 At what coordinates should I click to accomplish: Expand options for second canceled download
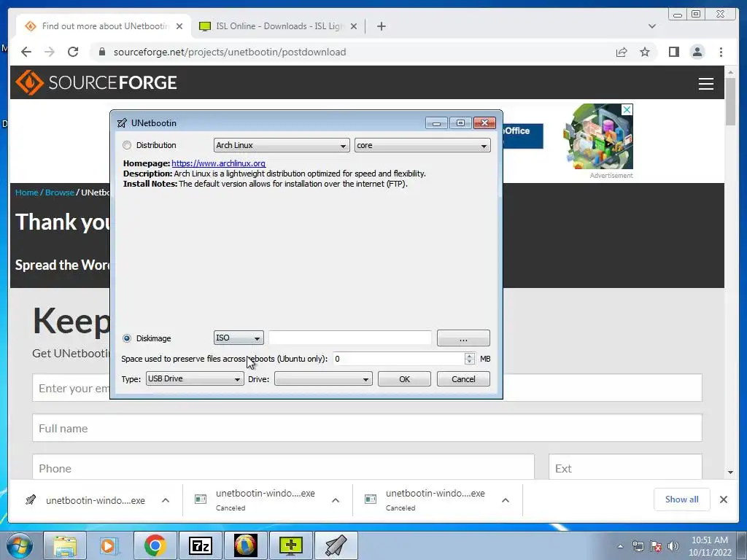336,500
